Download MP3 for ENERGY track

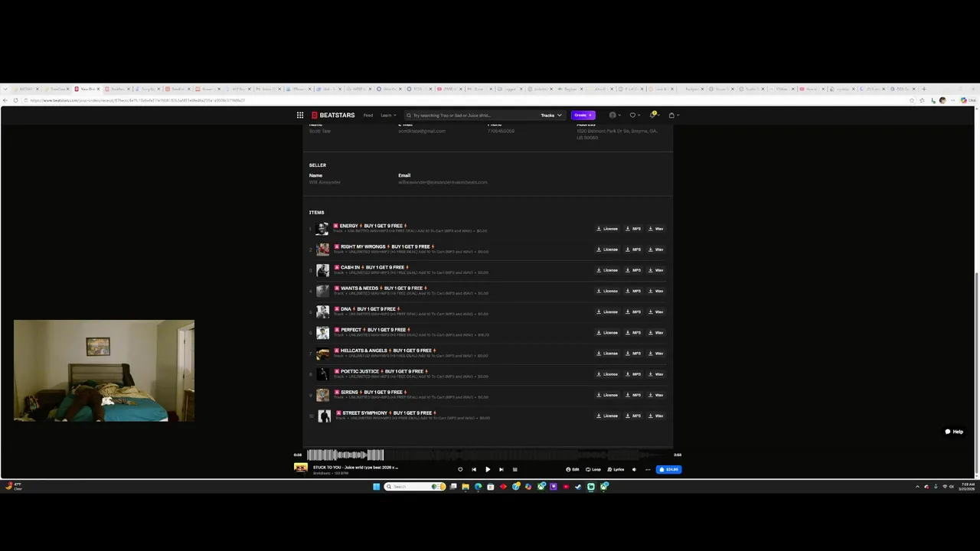tap(633, 228)
